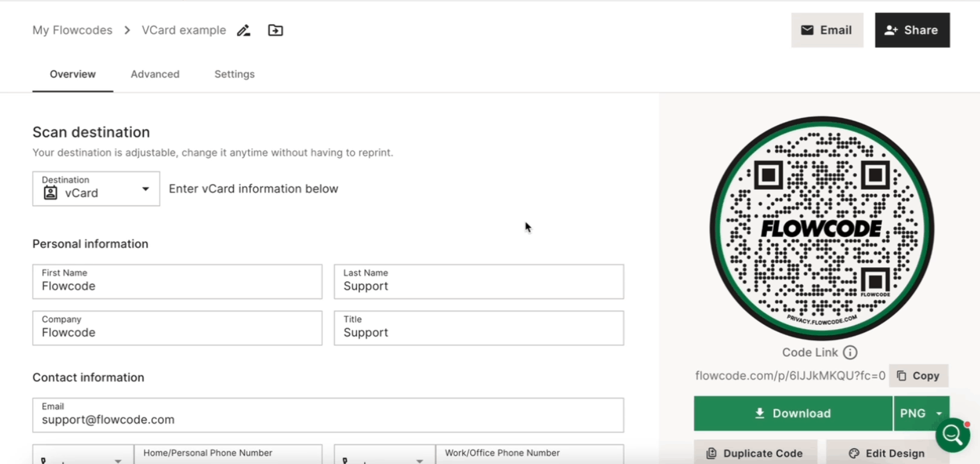980x464 pixels.
Task: Open the Destination vCard dropdown
Action: pyautogui.click(x=96, y=189)
